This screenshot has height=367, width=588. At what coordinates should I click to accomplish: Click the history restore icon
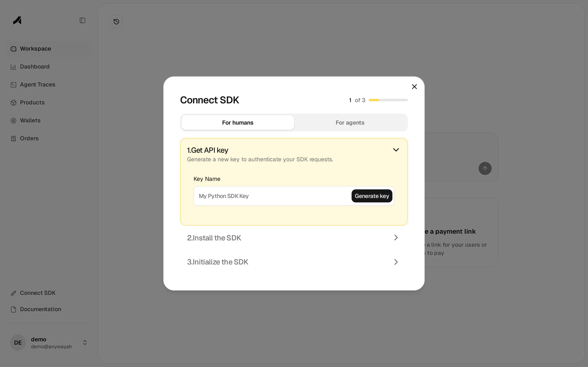tap(116, 21)
